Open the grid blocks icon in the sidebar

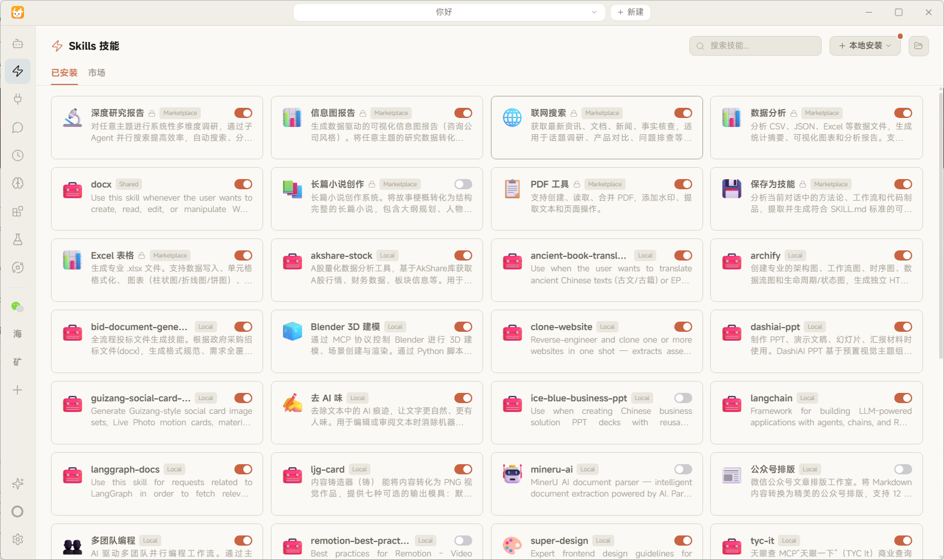click(18, 211)
